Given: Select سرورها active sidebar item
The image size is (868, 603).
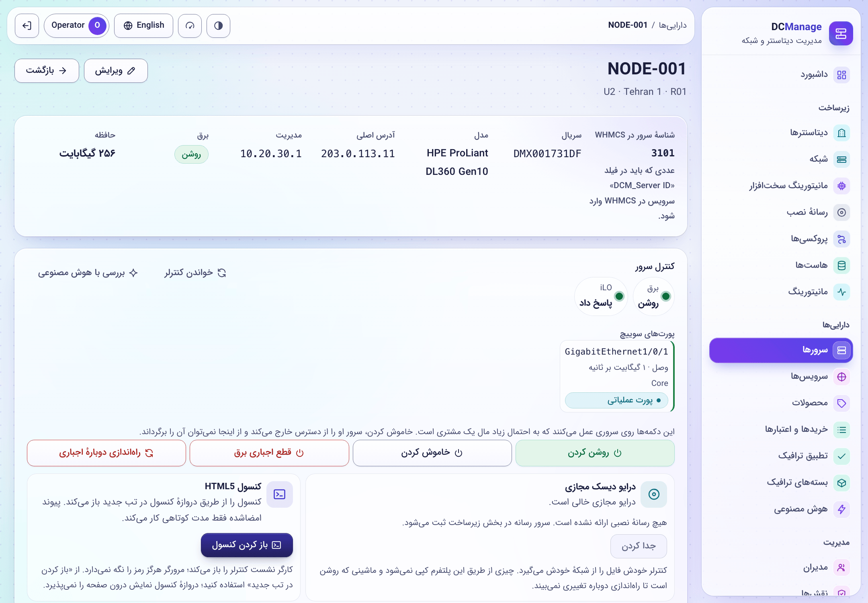Looking at the screenshot, I should pos(781,351).
